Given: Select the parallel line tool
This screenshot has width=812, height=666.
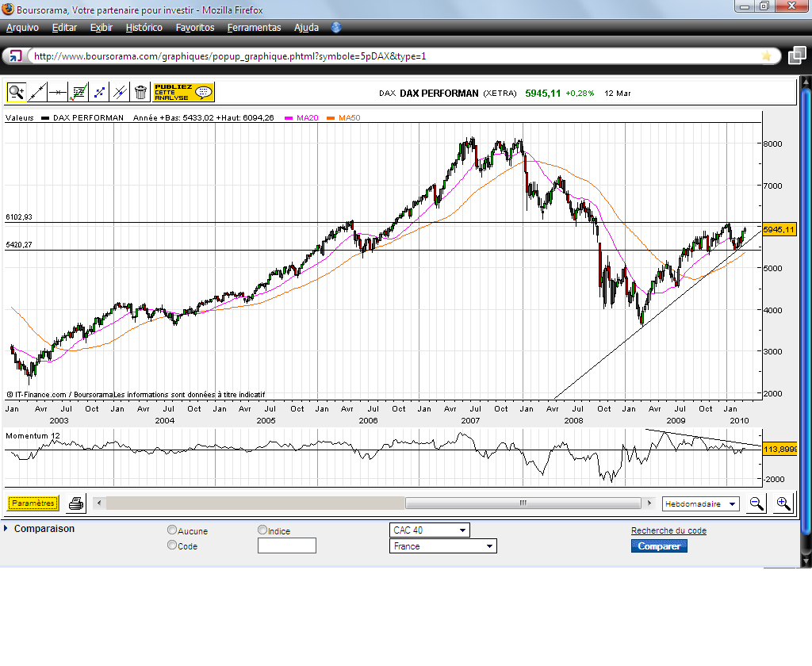Looking at the screenshot, I should (x=120, y=93).
